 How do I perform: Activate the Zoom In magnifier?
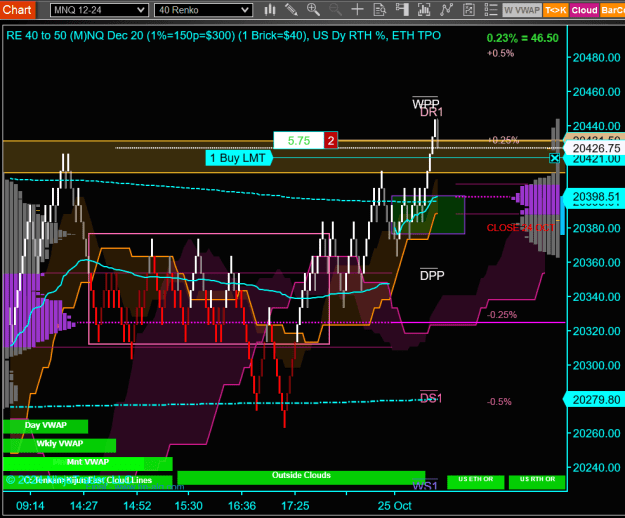pyautogui.click(x=313, y=10)
